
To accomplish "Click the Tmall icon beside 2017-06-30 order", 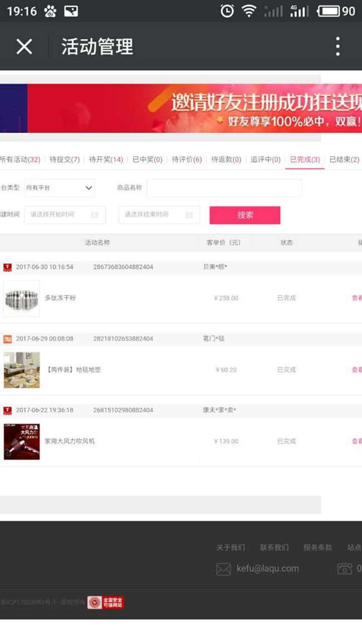I will [7, 267].
